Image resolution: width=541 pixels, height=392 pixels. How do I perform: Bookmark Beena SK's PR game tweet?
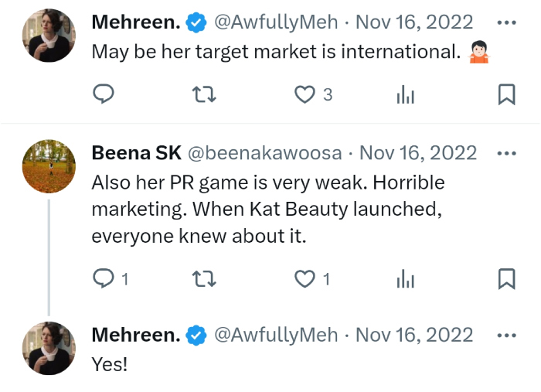click(x=506, y=278)
